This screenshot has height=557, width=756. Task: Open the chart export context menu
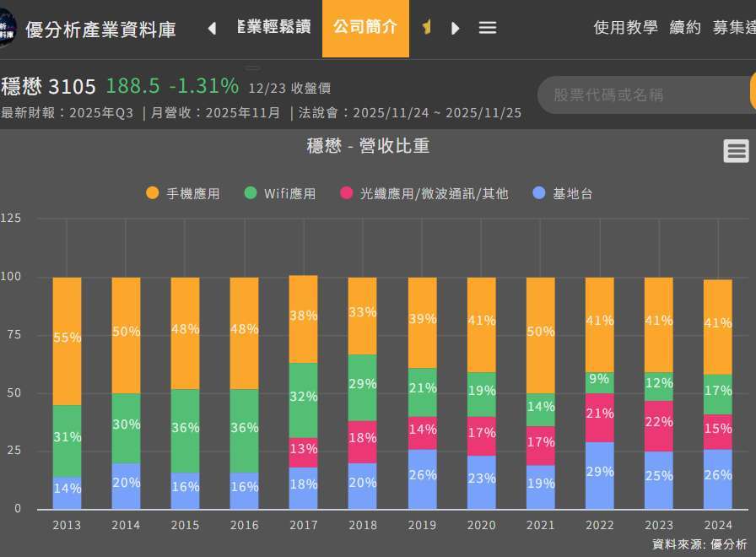coord(736,151)
